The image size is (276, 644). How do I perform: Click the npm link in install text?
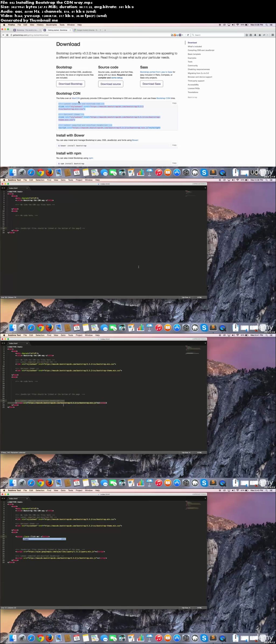pyautogui.click(x=91, y=158)
